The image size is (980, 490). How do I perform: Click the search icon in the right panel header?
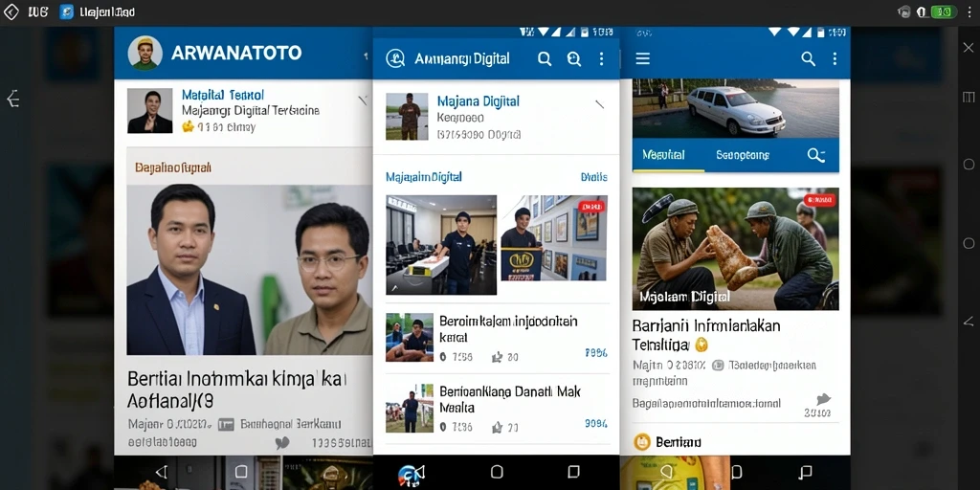808,58
